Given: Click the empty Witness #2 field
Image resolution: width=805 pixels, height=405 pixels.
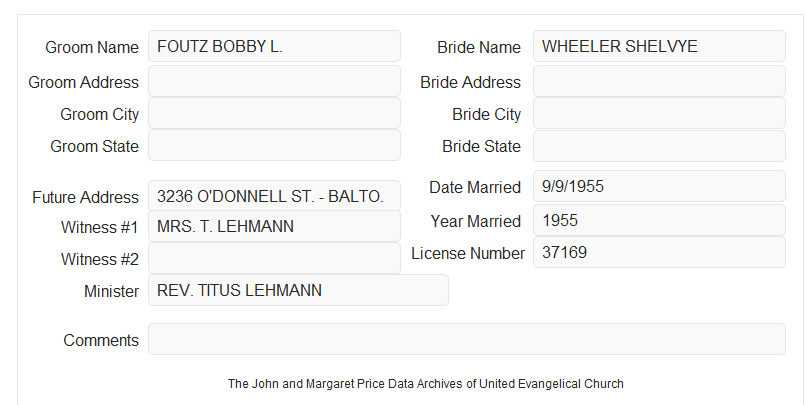Looking at the screenshot, I should pos(274,258).
